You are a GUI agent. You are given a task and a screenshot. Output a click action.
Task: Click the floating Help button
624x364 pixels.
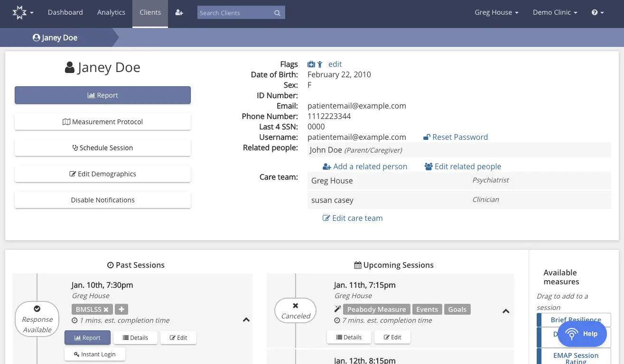pos(582,334)
